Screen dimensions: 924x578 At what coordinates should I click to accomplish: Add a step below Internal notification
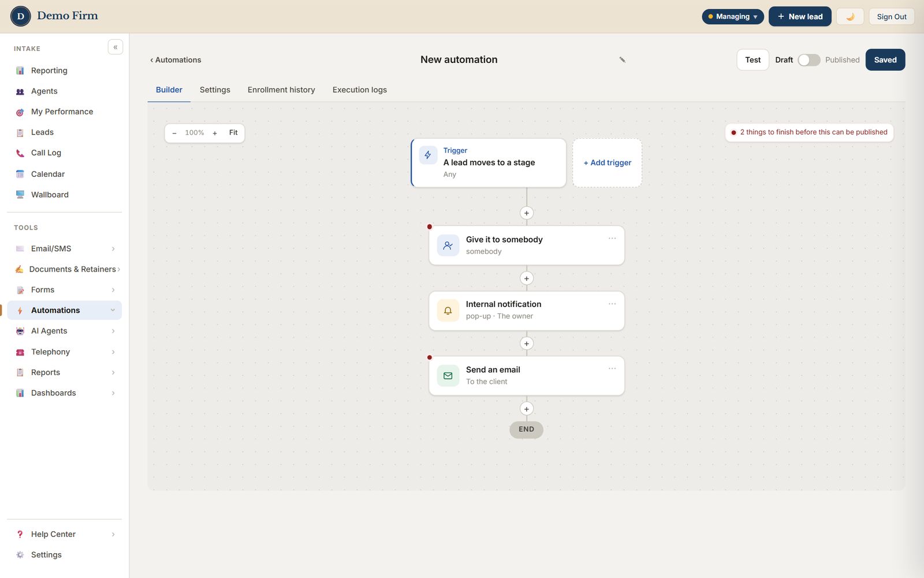point(527,343)
